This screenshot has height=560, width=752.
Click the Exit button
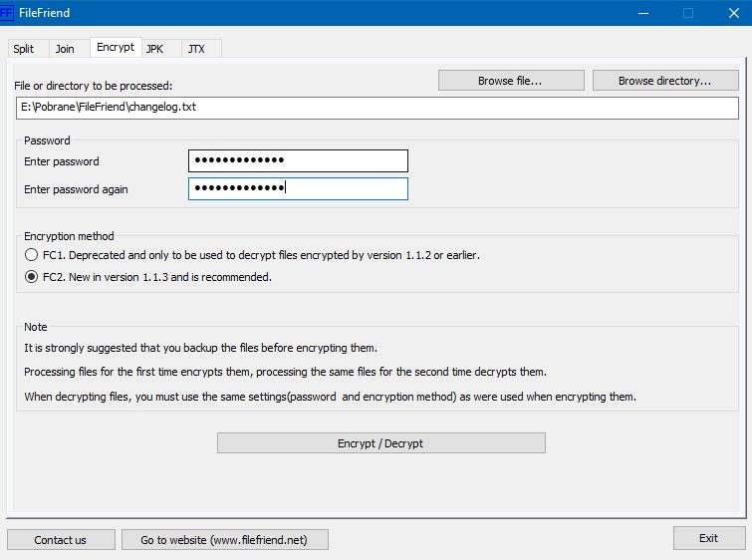(x=709, y=538)
